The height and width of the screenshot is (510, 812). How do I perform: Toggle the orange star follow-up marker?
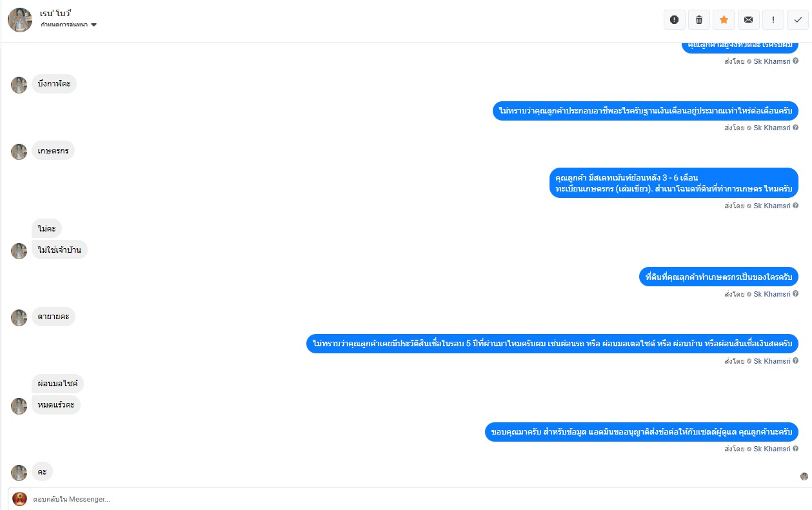point(724,20)
